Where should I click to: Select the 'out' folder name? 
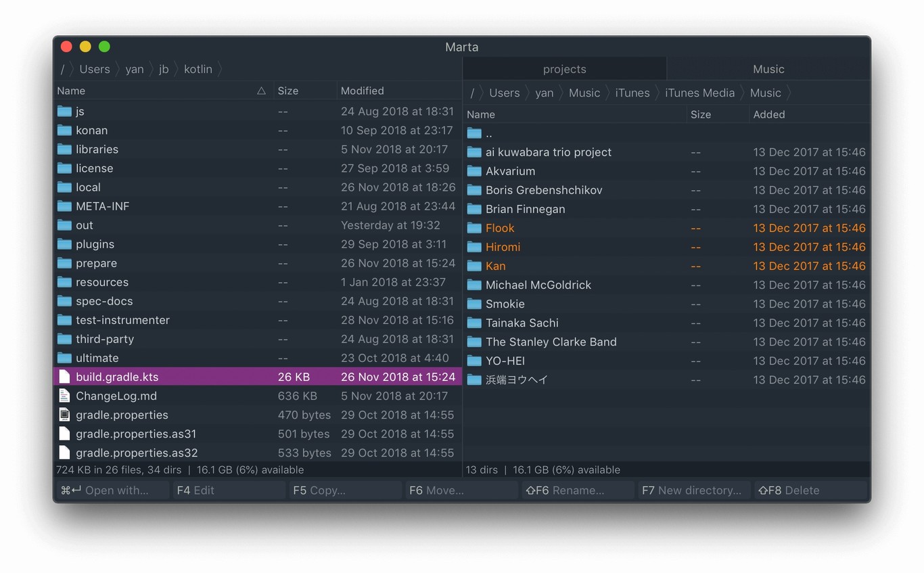(85, 225)
